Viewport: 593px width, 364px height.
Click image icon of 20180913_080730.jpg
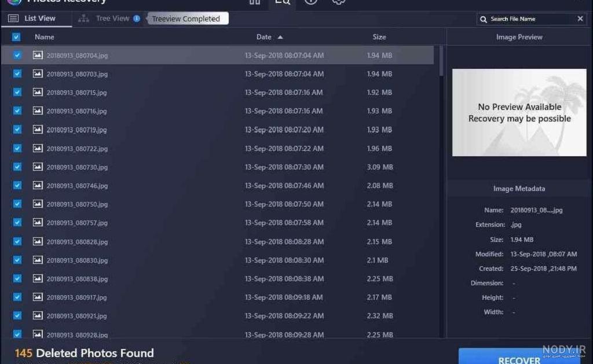pos(38,167)
